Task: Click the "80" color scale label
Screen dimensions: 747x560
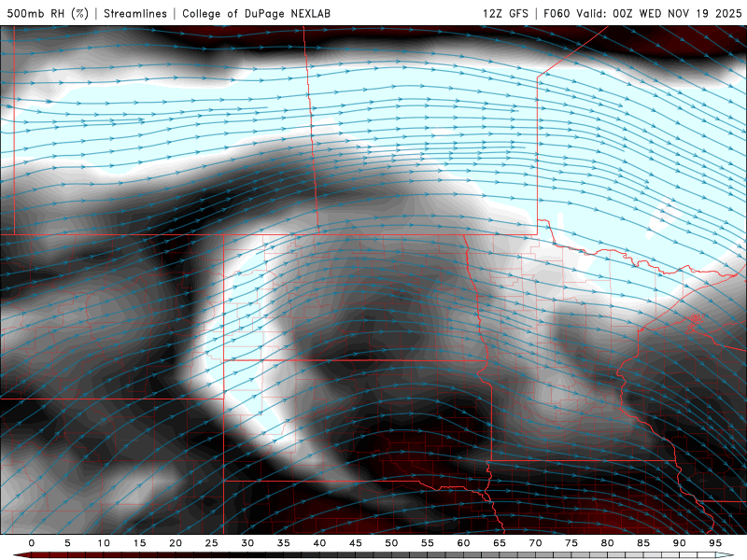Action: [x=607, y=543]
